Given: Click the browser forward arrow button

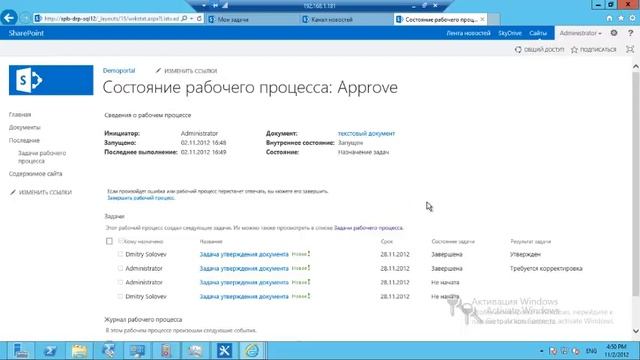Looking at the screenshot, I should [25, 18].
